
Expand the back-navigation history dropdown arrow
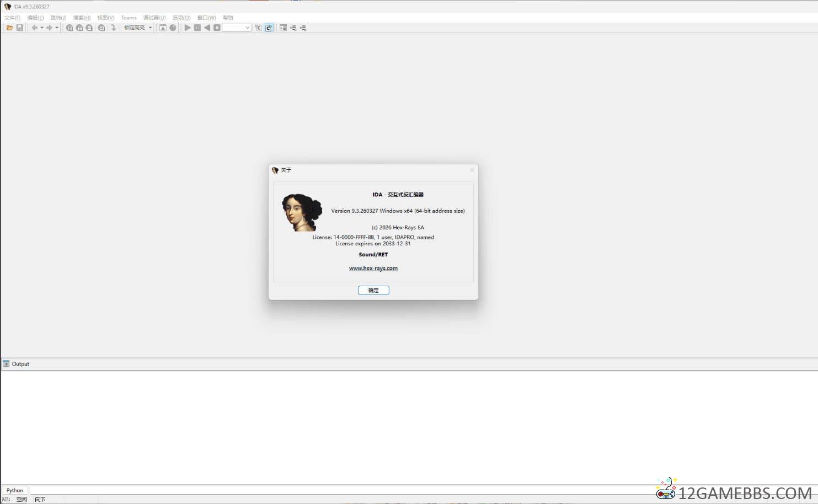(42, 28)
